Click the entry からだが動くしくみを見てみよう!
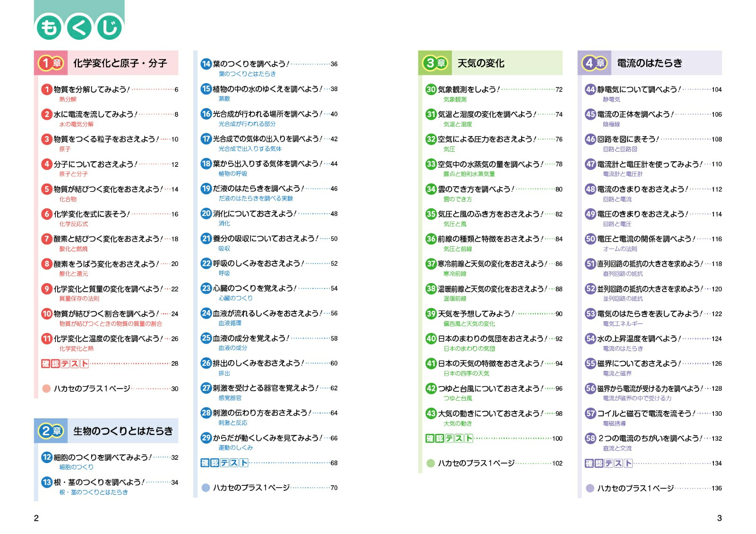The width and height of the screenshot is (756, 534). click(267, 438)
